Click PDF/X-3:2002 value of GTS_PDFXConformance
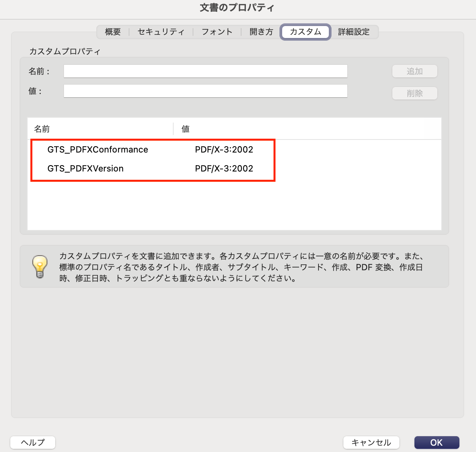Screen dimensions: 476x452 tap(224, 150)
